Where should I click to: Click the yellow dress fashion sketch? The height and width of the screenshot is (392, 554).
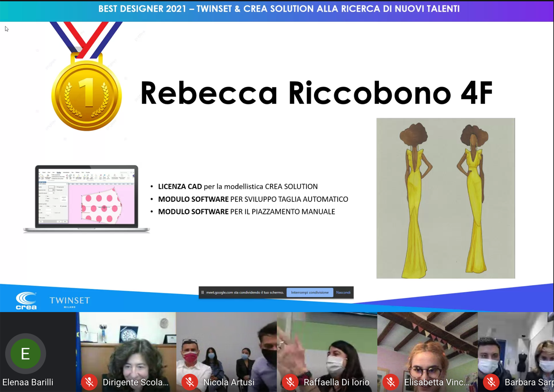point(446,198)
